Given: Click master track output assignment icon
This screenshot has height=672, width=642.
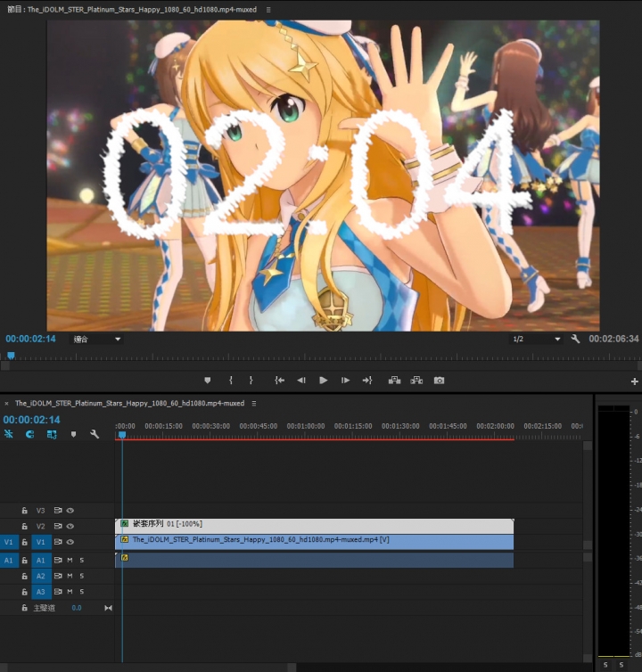Looking at the screenshot, I should point(108,608).
